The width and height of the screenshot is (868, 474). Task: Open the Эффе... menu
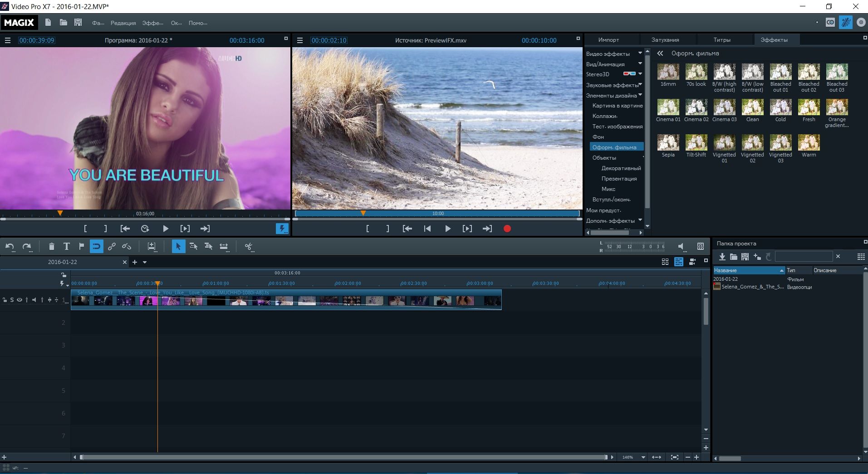[x=152, y=23]
